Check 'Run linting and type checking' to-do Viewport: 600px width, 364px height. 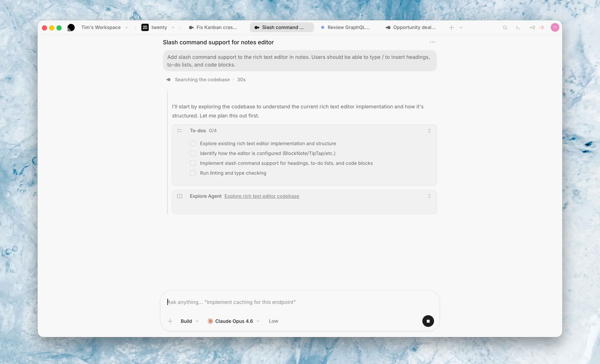coord(193,173)
